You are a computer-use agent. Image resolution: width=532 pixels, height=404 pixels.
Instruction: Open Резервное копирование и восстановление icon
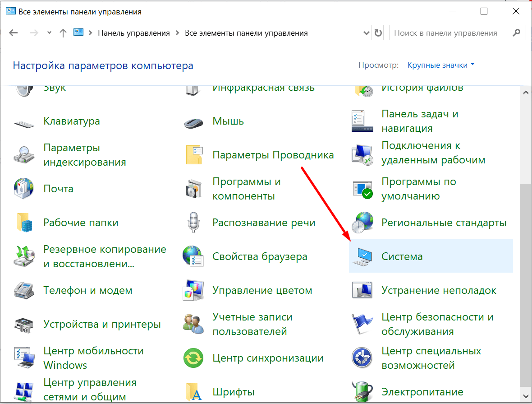24,256
